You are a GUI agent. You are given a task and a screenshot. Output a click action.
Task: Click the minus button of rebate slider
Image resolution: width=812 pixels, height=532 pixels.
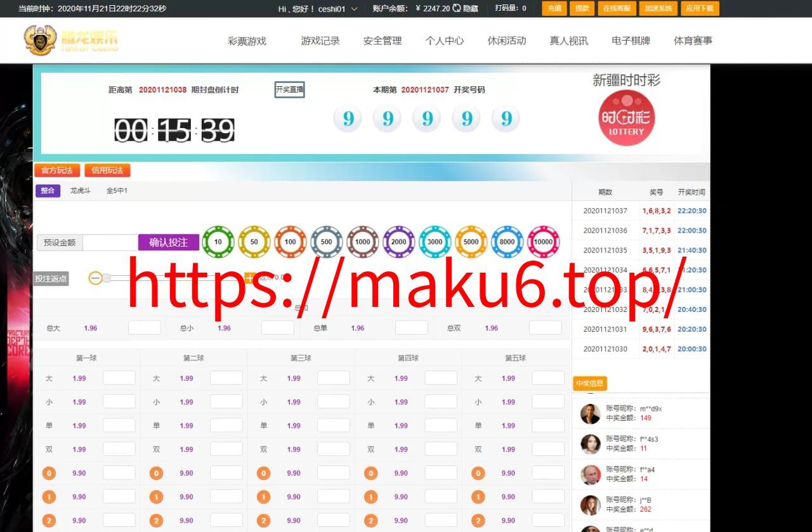pos(95,278)
